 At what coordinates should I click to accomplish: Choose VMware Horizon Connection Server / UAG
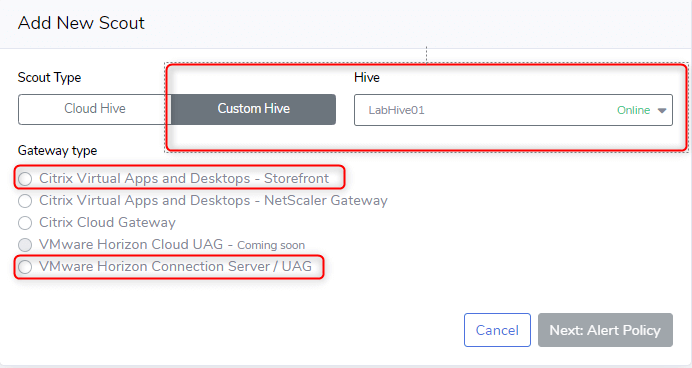25,267
